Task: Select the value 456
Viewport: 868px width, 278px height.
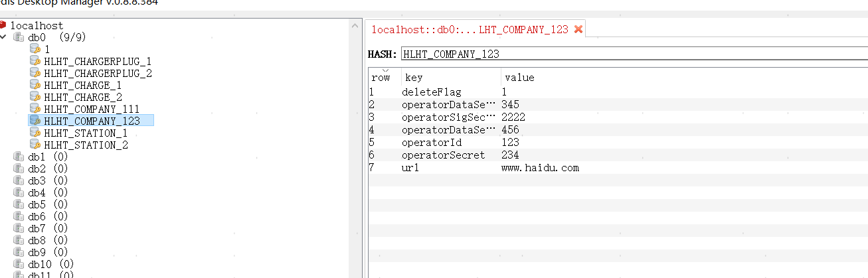Action: tap(510, 129)
